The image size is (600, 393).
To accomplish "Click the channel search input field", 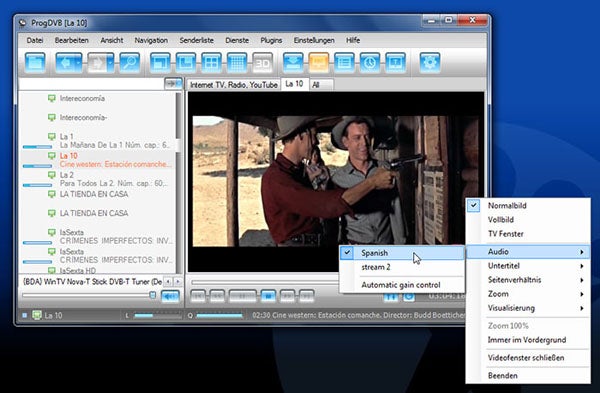I will 91,83.
